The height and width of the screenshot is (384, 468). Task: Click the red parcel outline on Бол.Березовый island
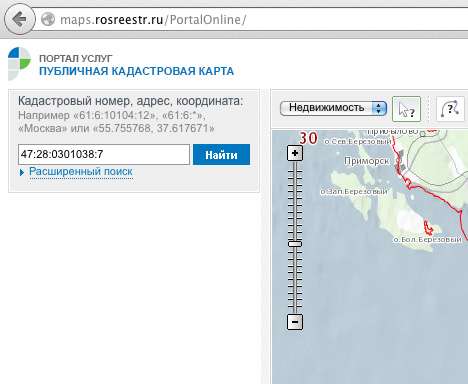tap(428, 228)
